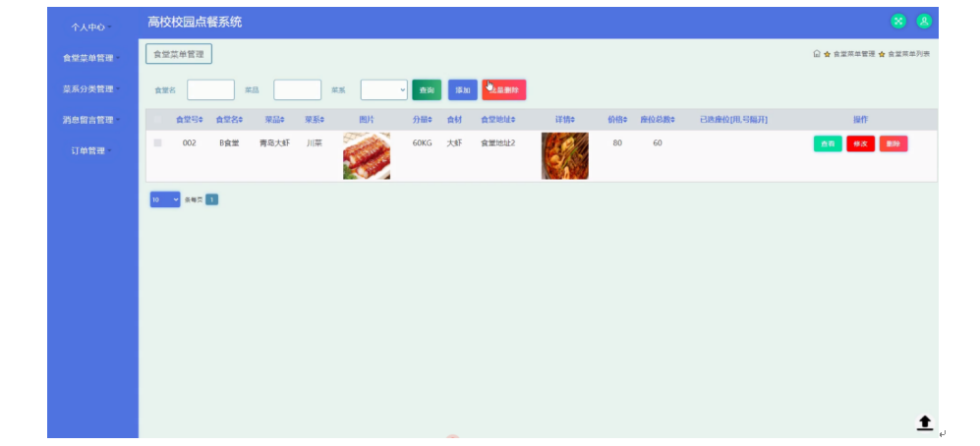Click the green 查看 button for 青岛大虾
The height and width of the screenshot is (446, 980).
coord(828,143)
